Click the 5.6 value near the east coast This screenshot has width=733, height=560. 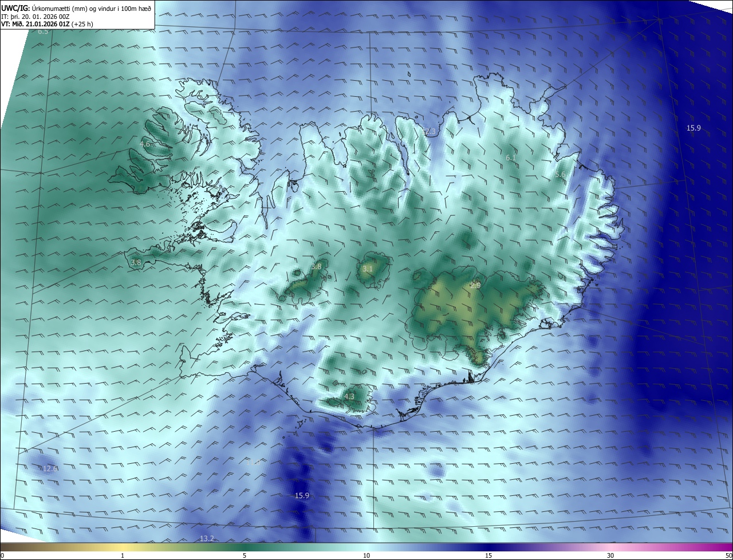[x=560, y=175]
